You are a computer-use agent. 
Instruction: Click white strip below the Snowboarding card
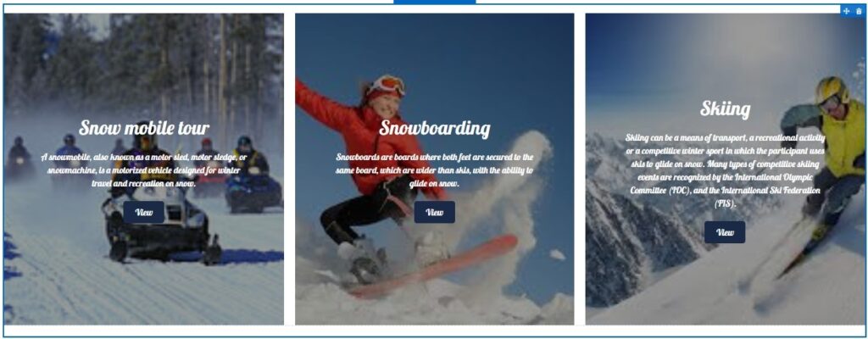[x=435, y=331]
